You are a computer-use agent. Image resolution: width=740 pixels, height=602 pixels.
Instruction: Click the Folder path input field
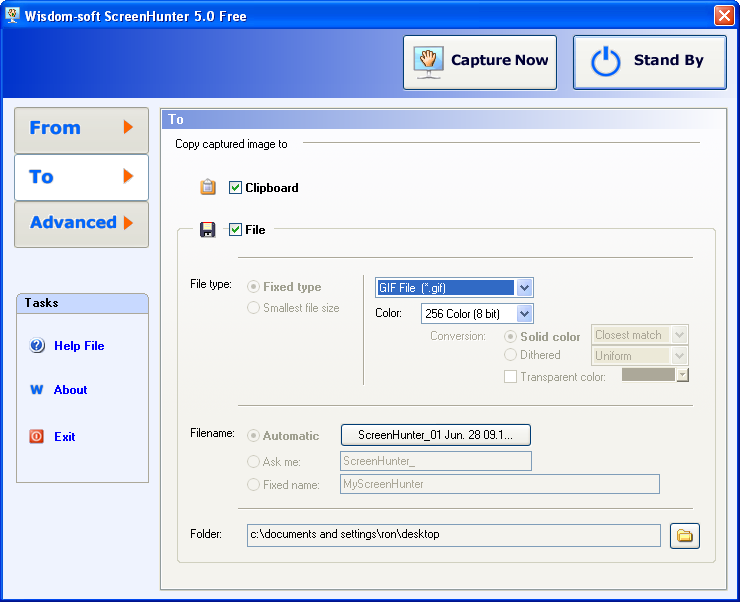[x=454, y=535]
